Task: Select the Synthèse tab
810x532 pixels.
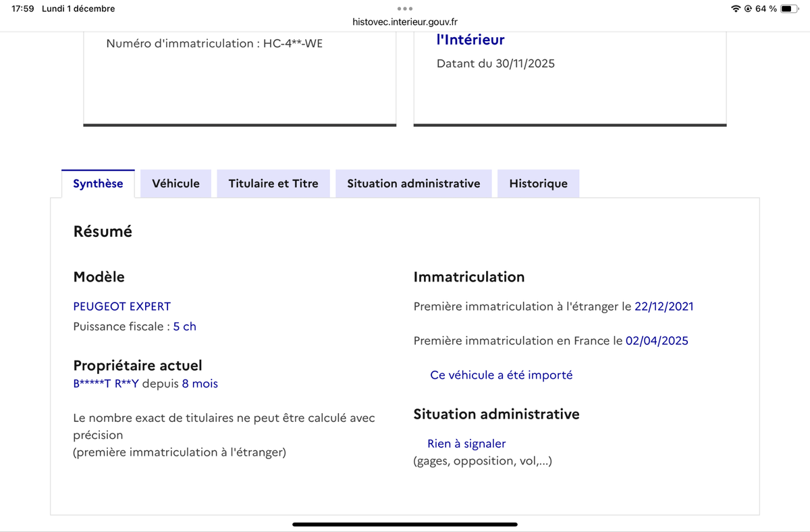Action: click(x=98, y=184)
